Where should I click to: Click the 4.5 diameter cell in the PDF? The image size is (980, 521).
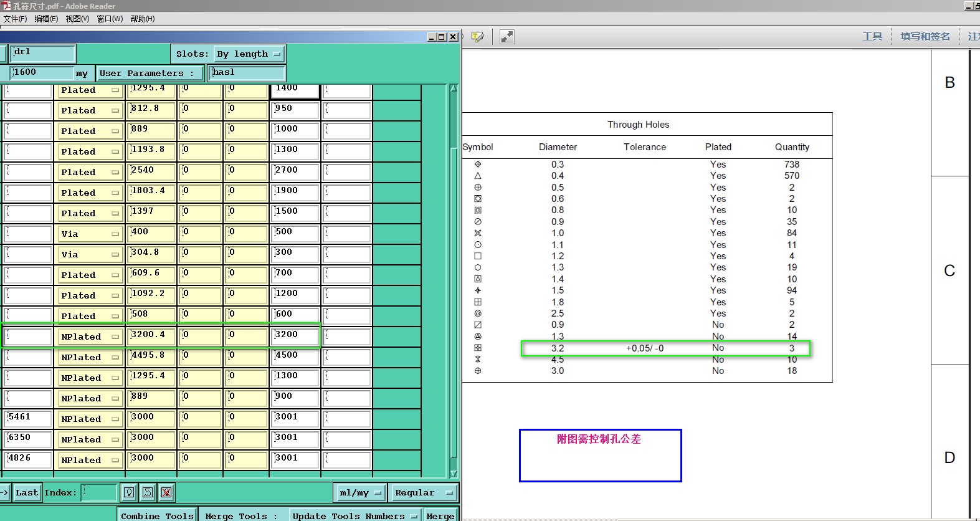(558, 360)
